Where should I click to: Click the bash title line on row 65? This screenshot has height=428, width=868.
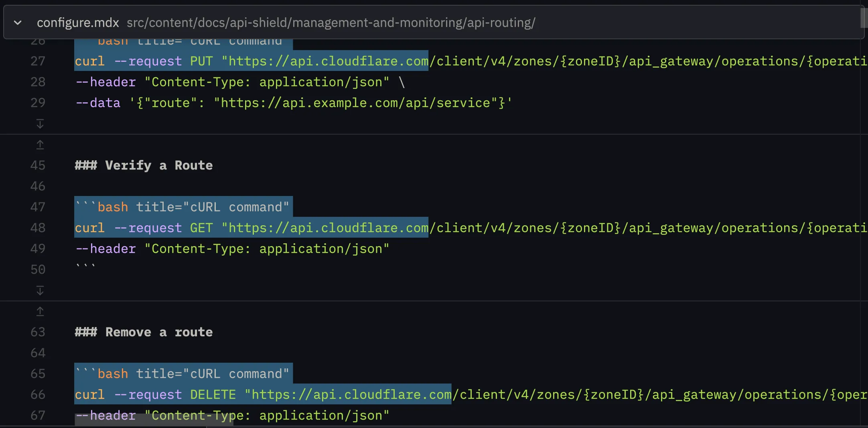tap(182, 373)
